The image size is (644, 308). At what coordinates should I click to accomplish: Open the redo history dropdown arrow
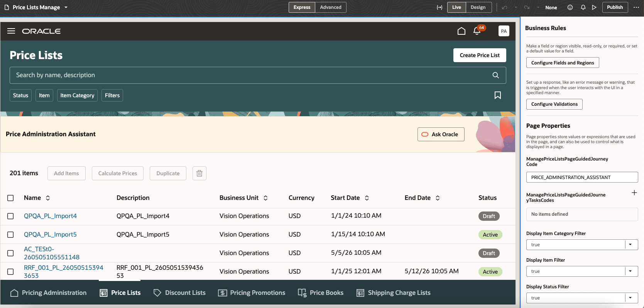pos(538,7)
